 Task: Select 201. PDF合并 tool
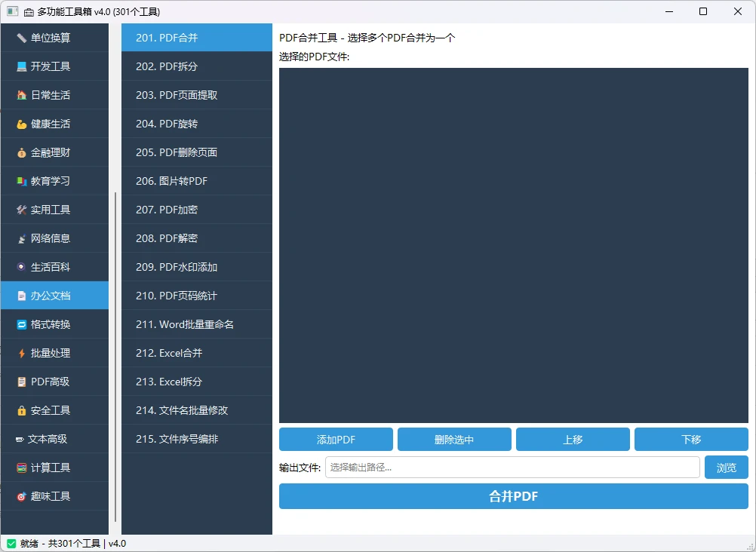[197, 38]
